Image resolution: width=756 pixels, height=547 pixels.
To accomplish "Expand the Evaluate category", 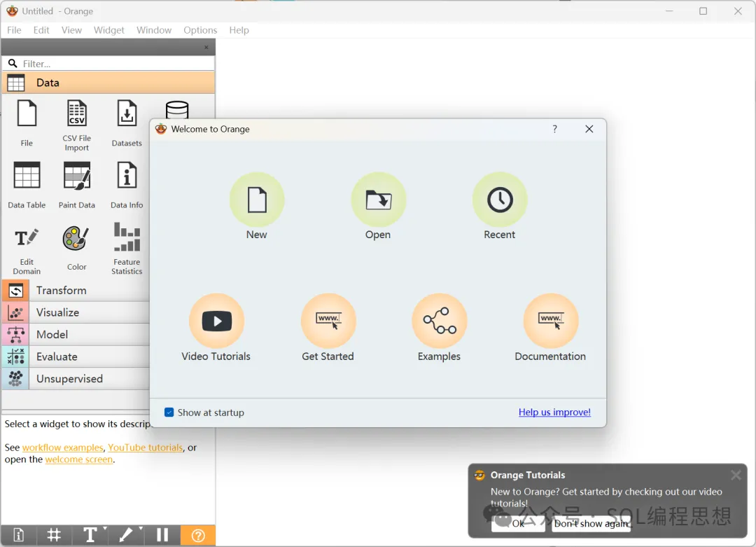I will click(x=76, y=357).
